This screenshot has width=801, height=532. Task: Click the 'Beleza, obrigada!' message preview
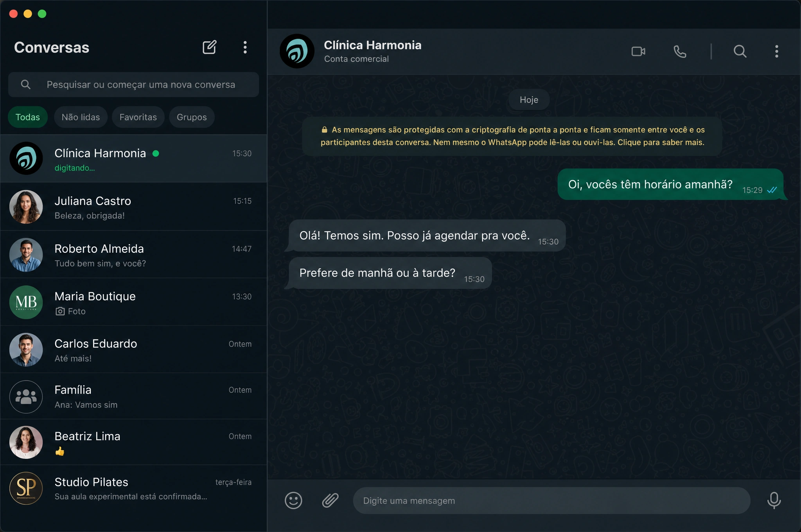[90, 216]
